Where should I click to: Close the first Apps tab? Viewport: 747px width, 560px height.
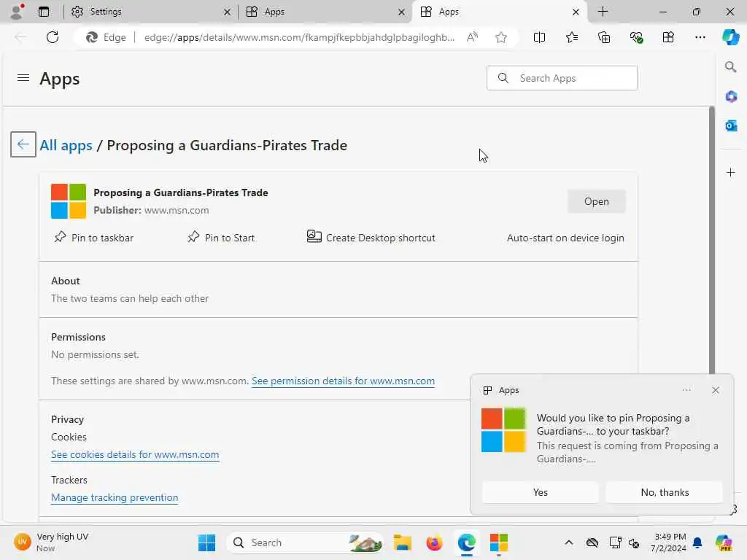[402, 12]
